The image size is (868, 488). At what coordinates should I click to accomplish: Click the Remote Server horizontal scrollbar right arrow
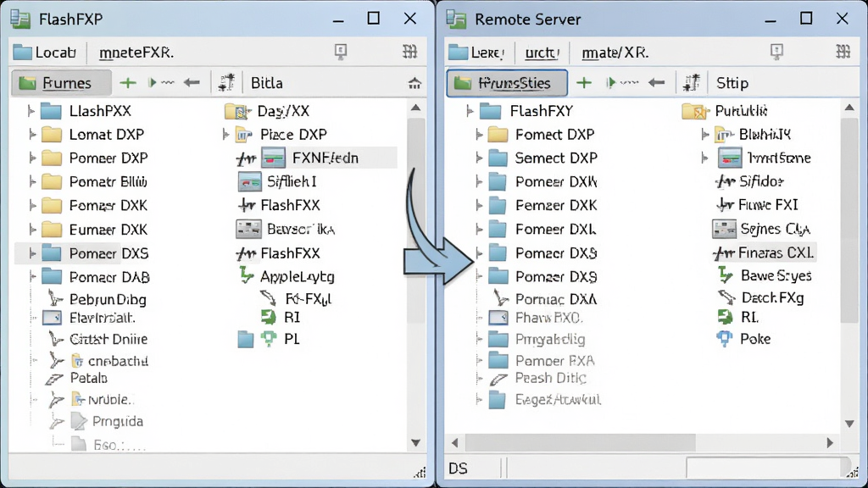click(830, 442)
